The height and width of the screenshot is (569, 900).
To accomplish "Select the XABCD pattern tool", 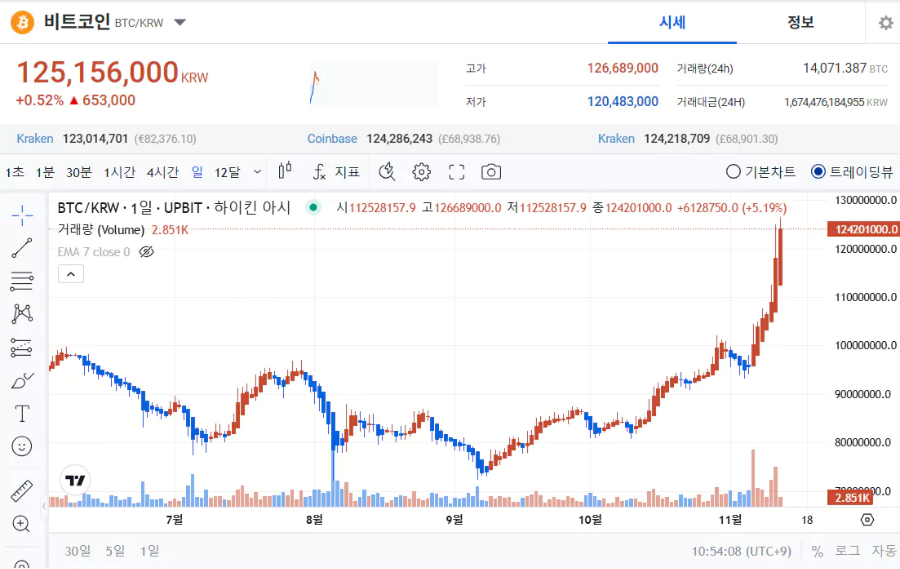I will coord(22,313).
